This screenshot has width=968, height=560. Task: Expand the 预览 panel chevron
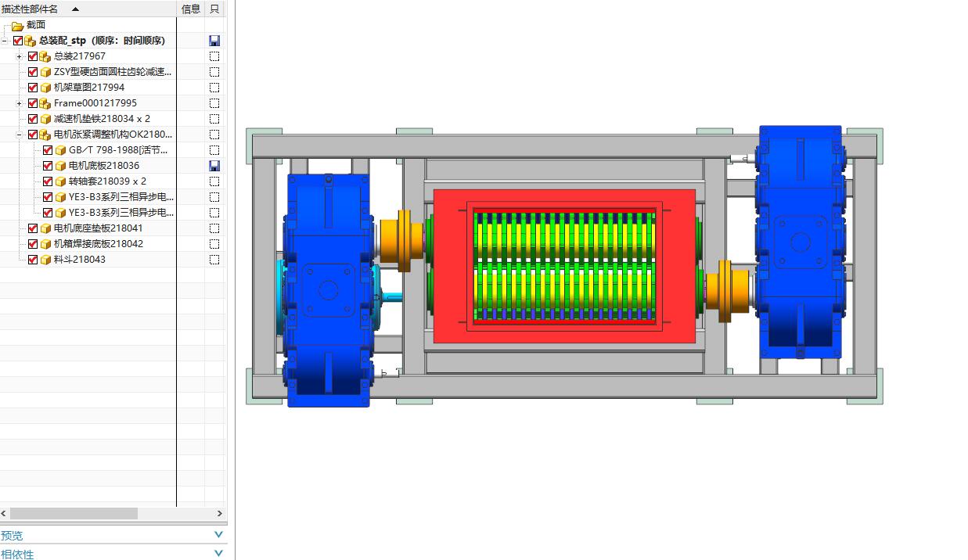218,535
